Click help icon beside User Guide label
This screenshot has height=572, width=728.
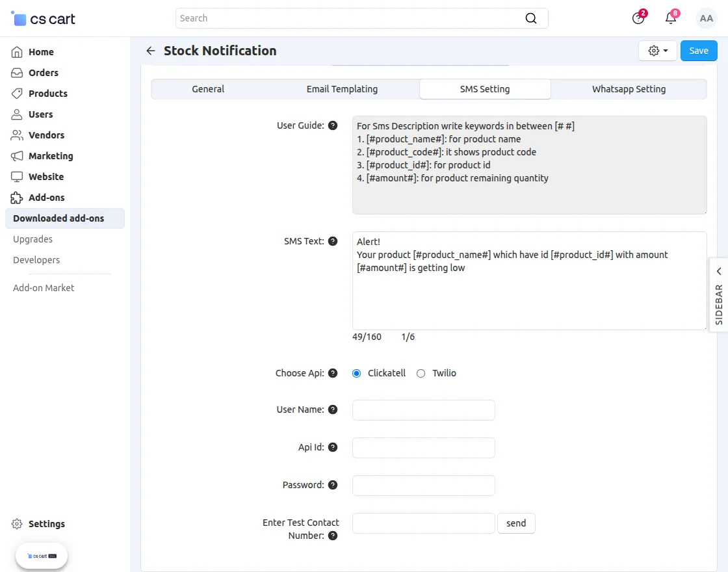[333, 125]
